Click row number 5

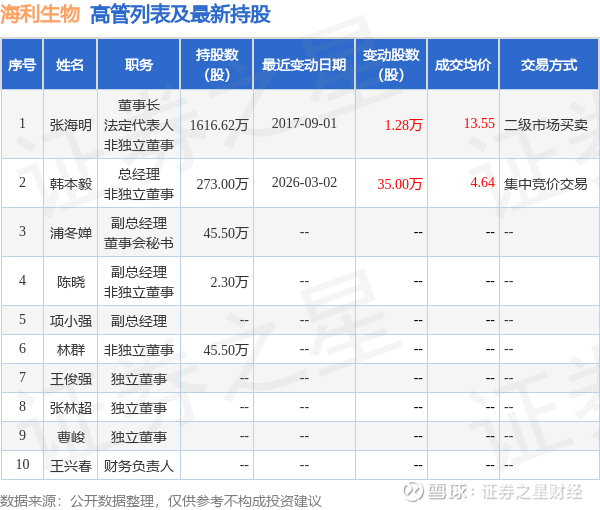coord(22,319)
